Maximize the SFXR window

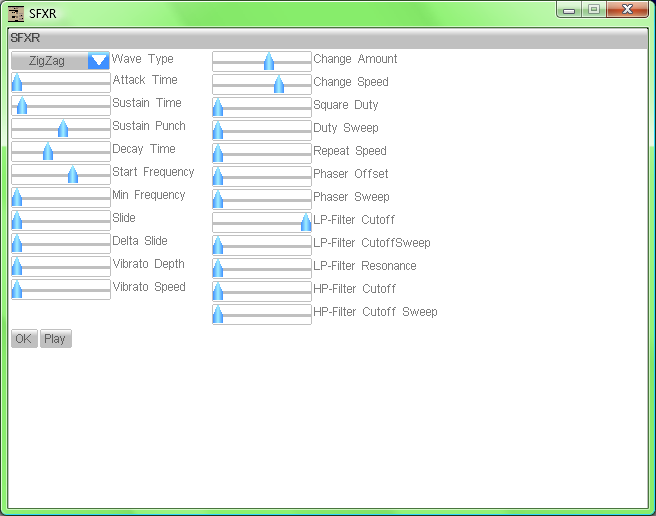(x=594, y=10)
